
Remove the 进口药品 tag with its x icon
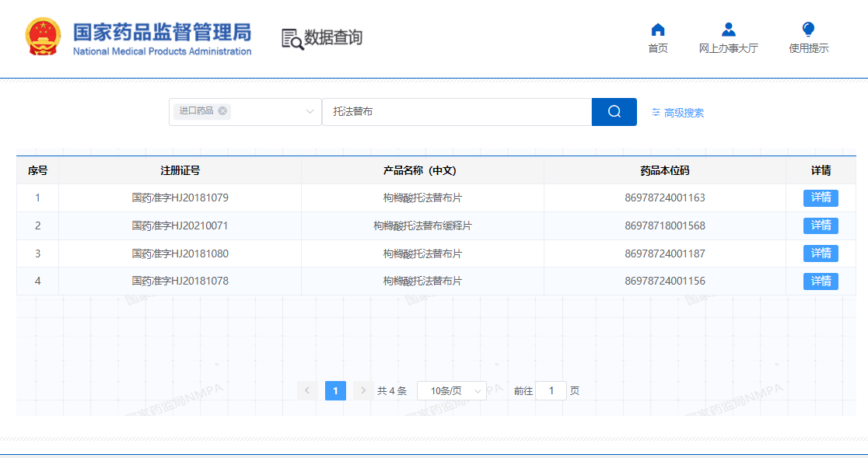[222, 110]
